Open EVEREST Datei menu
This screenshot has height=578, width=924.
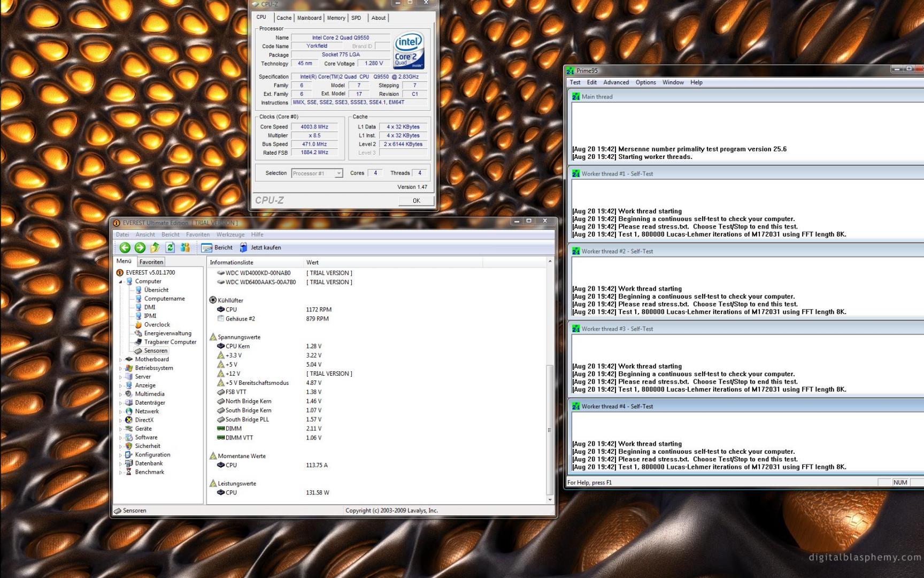pyautogui.click(x=122, y=234)
